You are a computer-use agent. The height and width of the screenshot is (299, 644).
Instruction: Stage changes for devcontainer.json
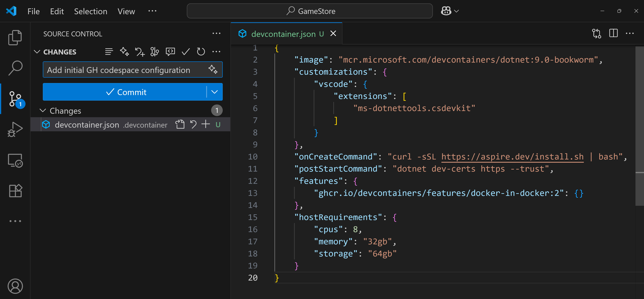205,124
